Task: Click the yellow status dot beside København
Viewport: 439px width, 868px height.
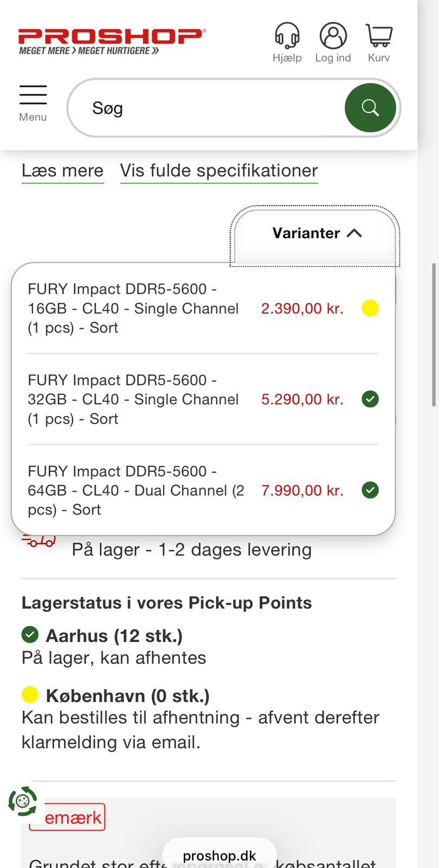Action: tap(30, 694)
